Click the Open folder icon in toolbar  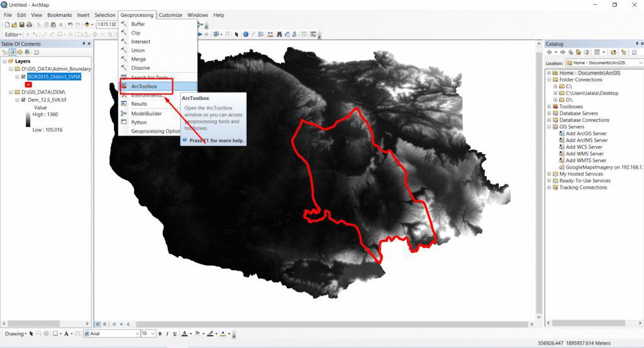(14, 25)
